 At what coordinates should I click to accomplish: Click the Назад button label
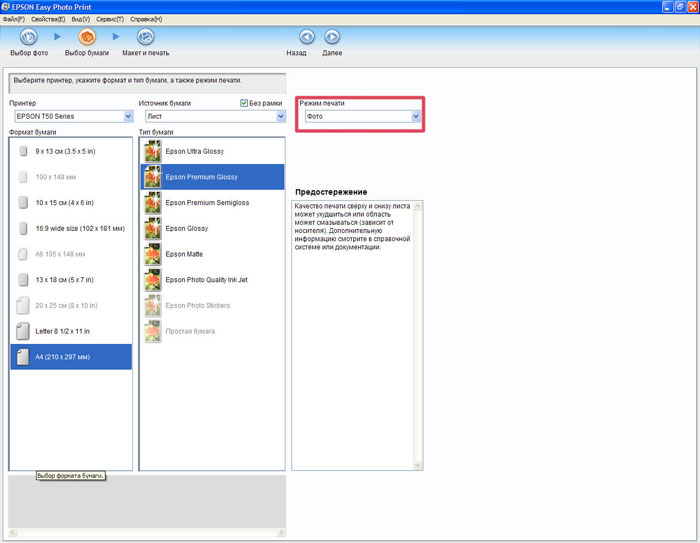pyautogui.click(x=296, y=53)
